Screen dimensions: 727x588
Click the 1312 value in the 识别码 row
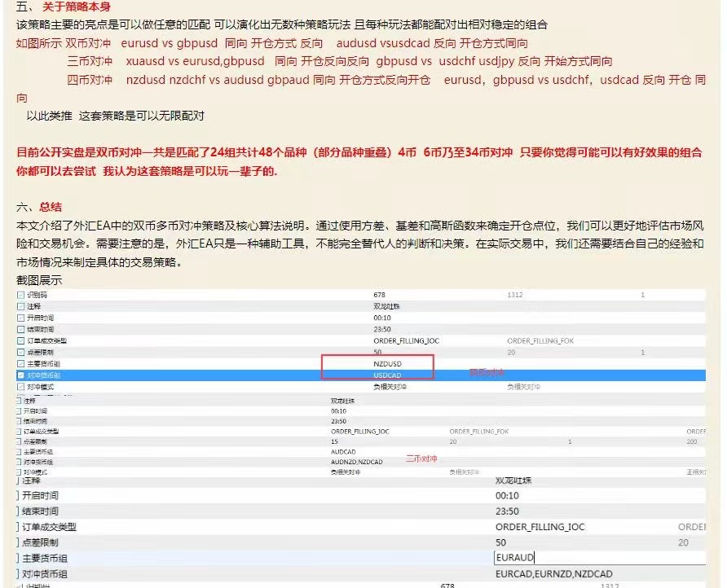click(514, 295)
